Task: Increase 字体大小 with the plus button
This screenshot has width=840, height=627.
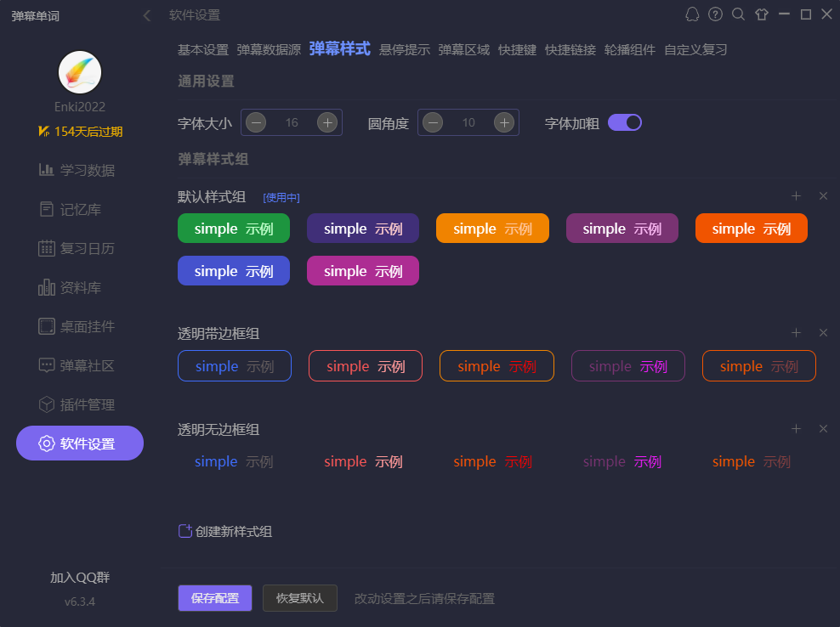Action: click(326, 122)
